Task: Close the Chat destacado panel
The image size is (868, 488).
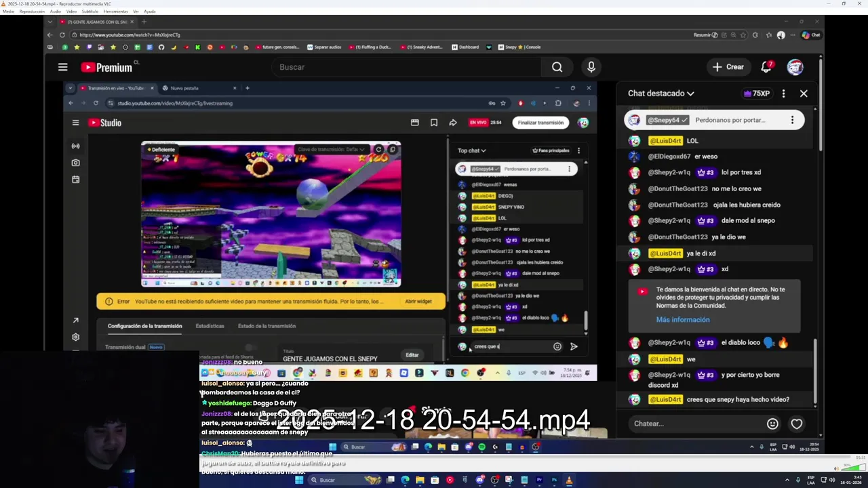Action: (x=804, y=94)
